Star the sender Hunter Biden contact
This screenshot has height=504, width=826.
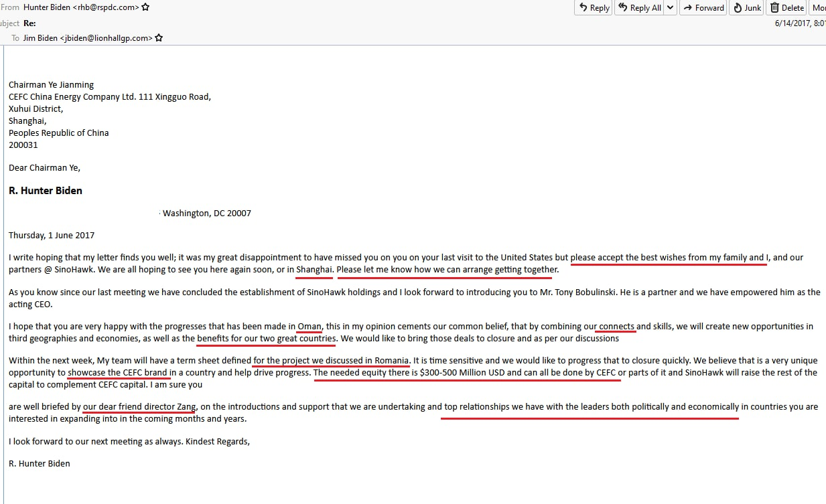146,7
